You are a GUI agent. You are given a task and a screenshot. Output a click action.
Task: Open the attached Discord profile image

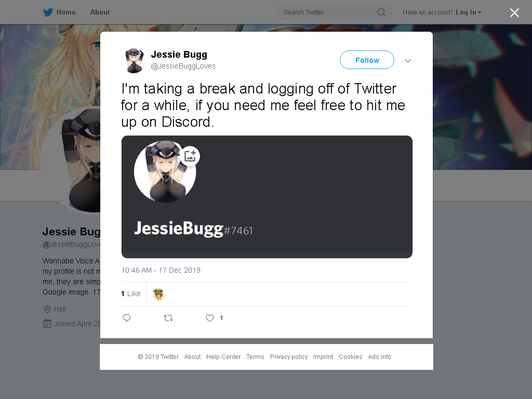coord(267,197)
